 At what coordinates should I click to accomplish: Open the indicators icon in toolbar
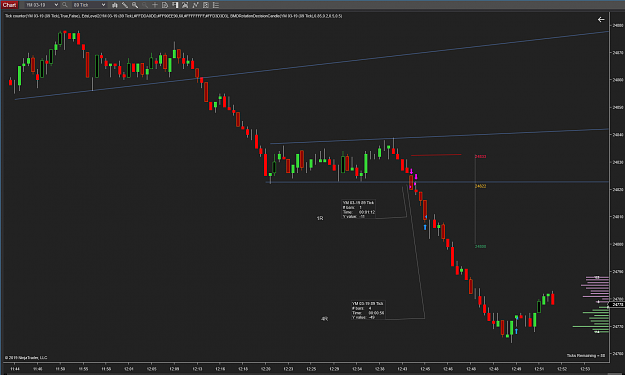pos(195,5)
